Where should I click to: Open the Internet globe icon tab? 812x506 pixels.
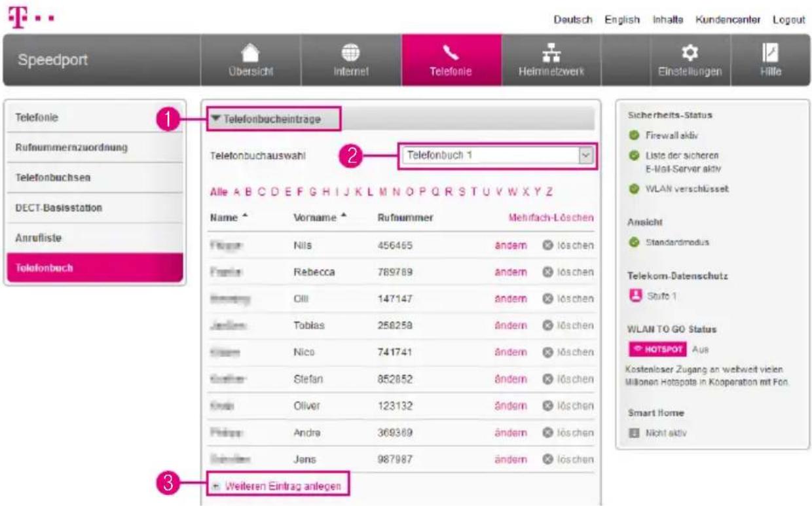tap(351, 60)
